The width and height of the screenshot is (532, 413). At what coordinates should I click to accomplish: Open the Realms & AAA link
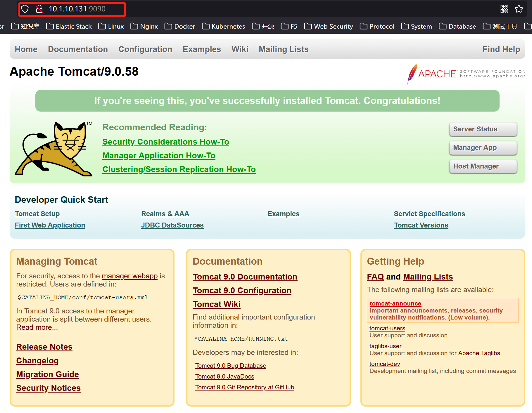click(165, 214)
